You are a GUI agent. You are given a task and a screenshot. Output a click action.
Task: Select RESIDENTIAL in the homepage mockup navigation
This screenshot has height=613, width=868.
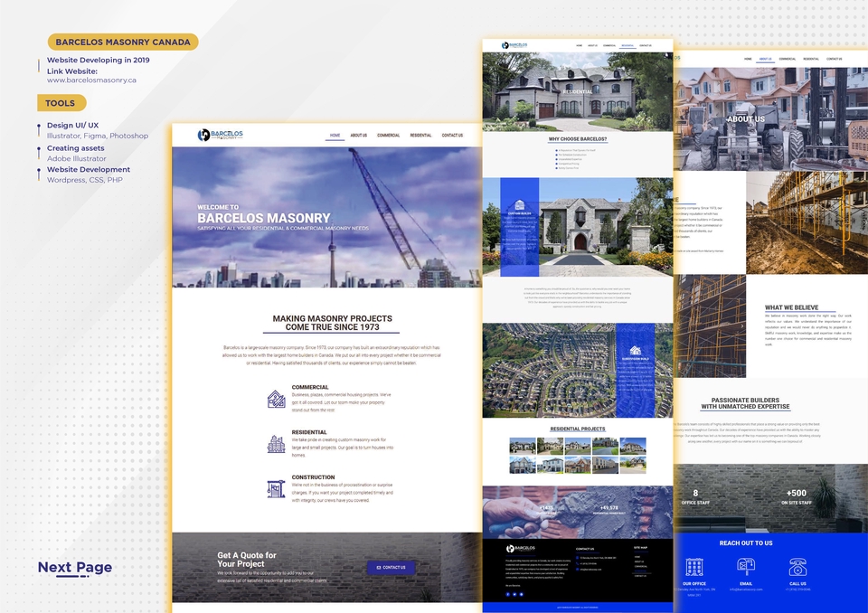coord(420,135)
